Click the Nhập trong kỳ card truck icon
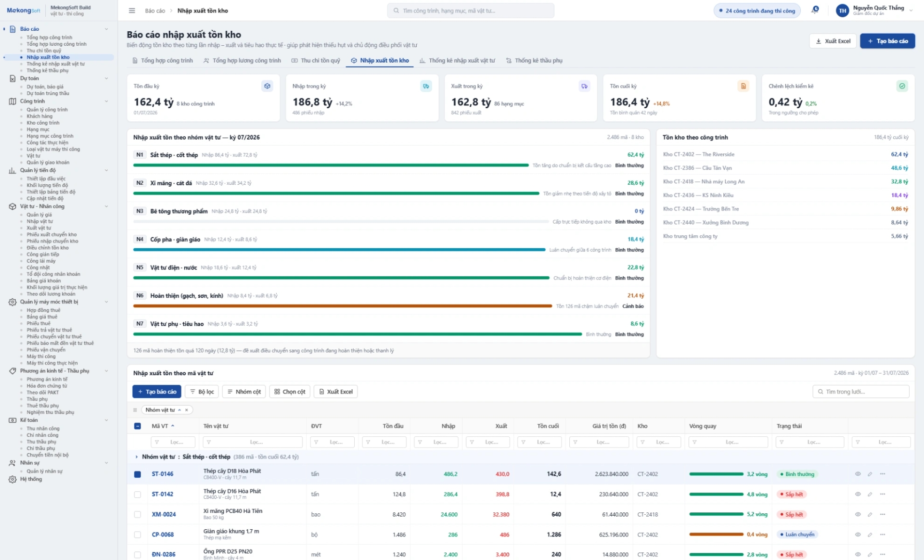Viewport: 924px width, 560px height. coord(426,86)
